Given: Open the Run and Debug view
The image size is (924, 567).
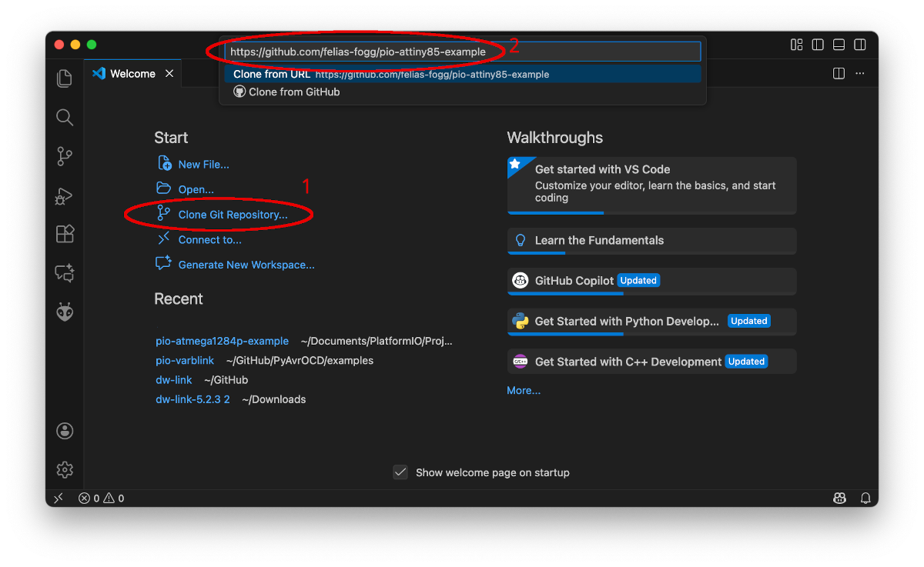Looking at the screenshot, I should pyautogui.click(x=65, y=195).
